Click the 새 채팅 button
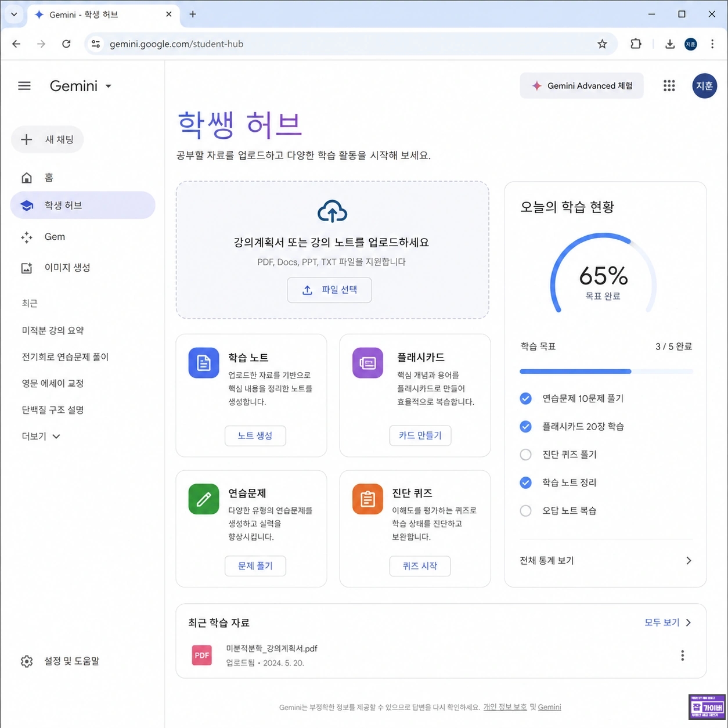The width and height of the screenshot is (728, 728). point(48,139)
